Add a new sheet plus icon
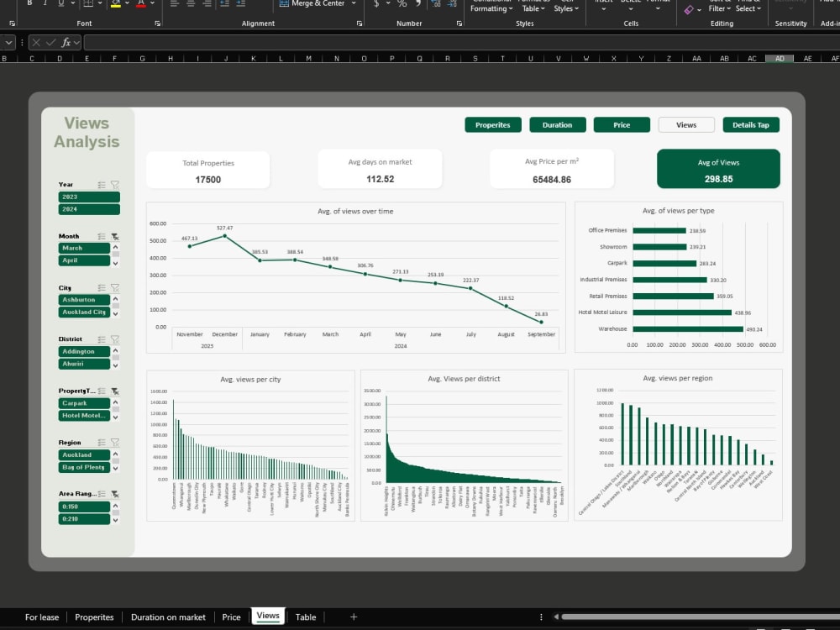 click(x=354, y=617)
